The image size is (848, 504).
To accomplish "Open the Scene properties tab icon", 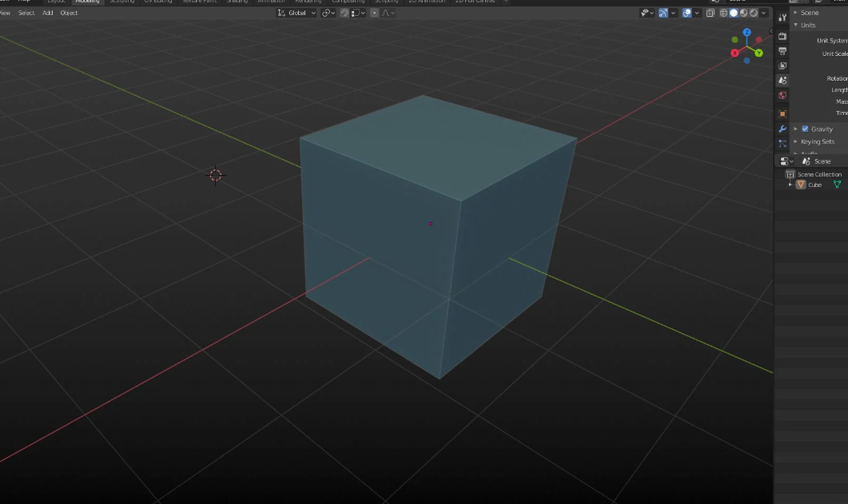I will [782, 80].
